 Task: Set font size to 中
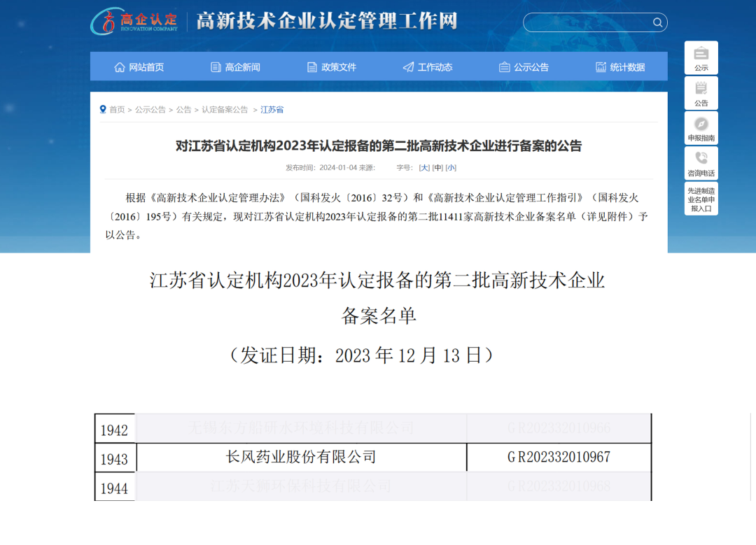pos(437,168)
